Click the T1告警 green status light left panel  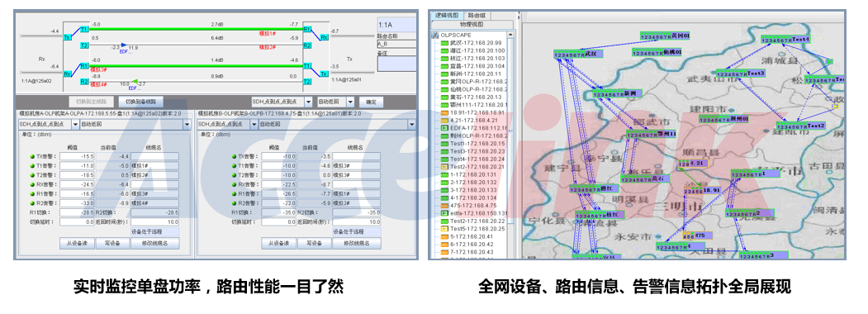[32, 166]
